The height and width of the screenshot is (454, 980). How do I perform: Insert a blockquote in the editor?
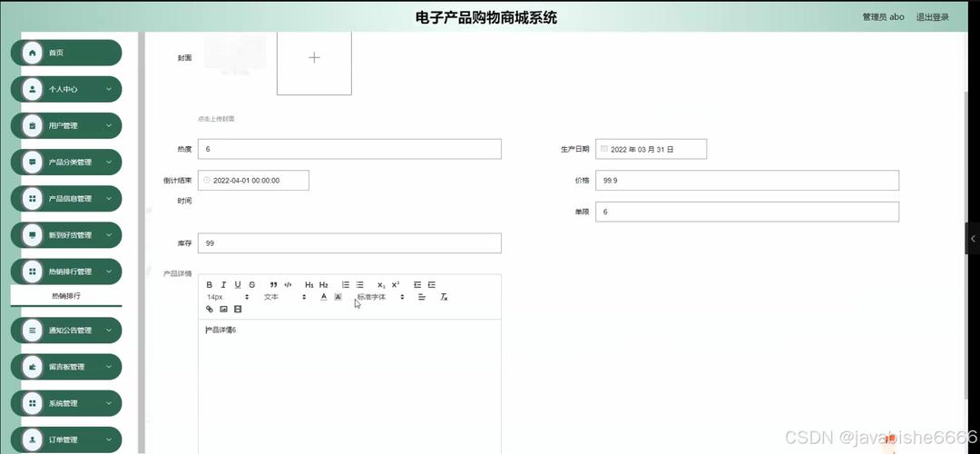[x=273, y=284]
